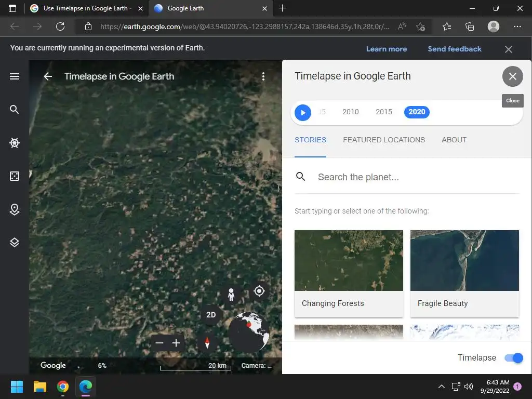The width and height of the screenshot is (532, 399).
Task: Open the Projects pin icon in the sidebar
Action: (14, 209)
